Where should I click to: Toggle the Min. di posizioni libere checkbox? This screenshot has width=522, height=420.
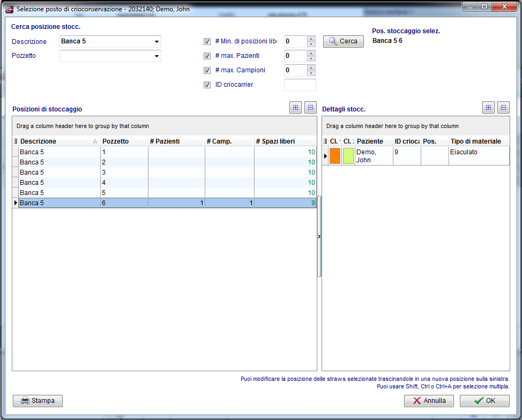click(x=207, y=42)
